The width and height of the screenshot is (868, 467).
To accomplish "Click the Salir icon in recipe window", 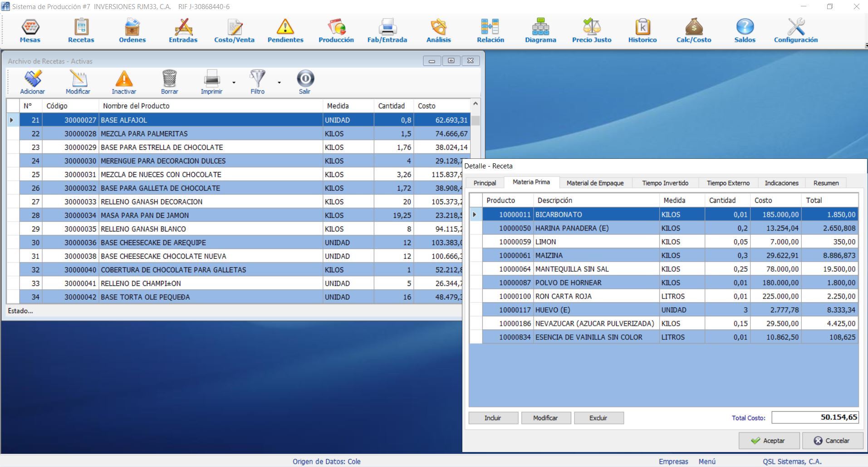I will coord(305,79).
